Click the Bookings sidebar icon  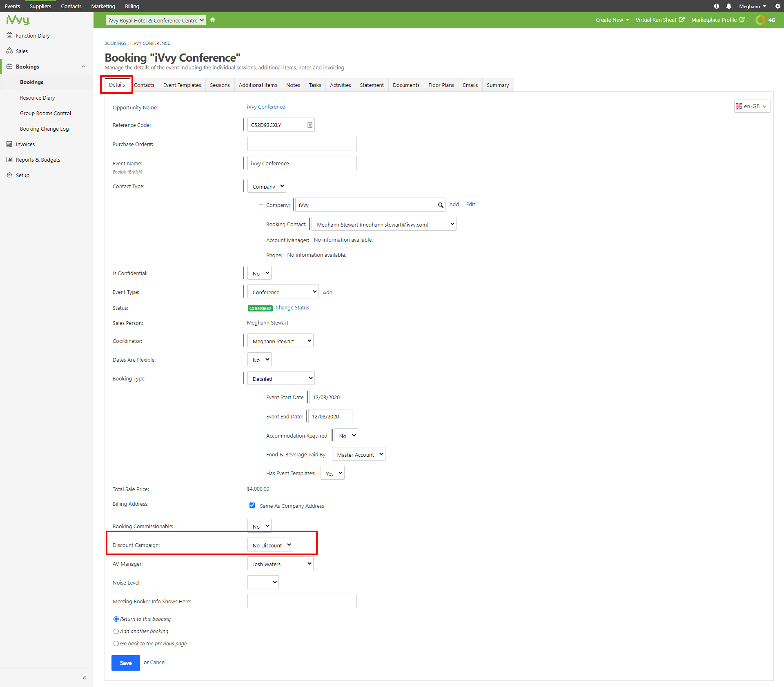[x=9, y=67]
